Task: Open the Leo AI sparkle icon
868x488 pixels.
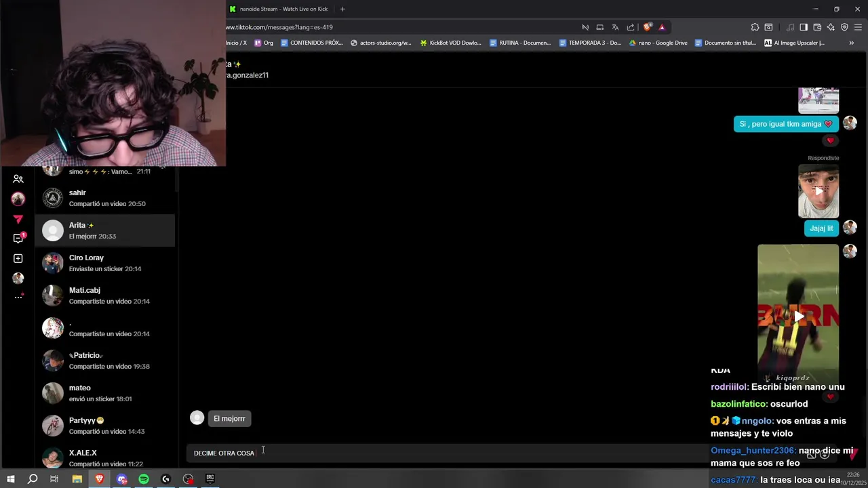Action: 831,27
